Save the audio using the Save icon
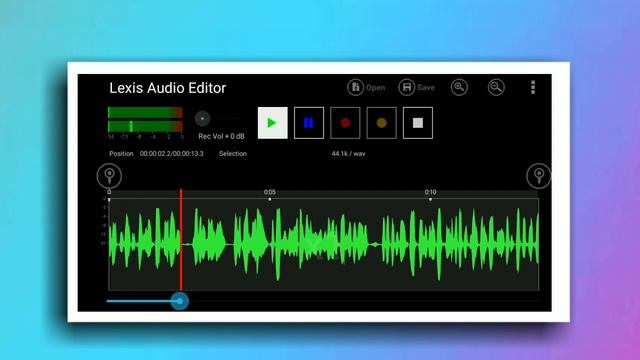Image resolution: width=640 pixels, height=360 pixels. (407, 87)
